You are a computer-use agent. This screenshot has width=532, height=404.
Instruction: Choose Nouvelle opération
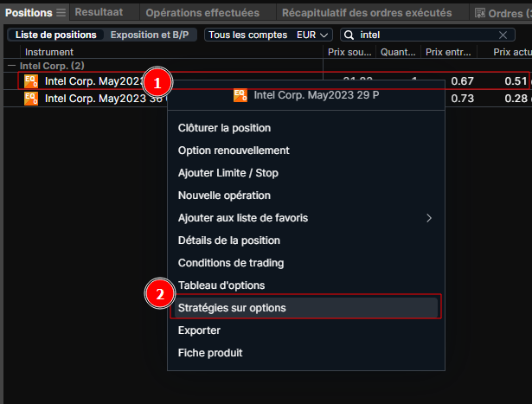pos(306,196)
